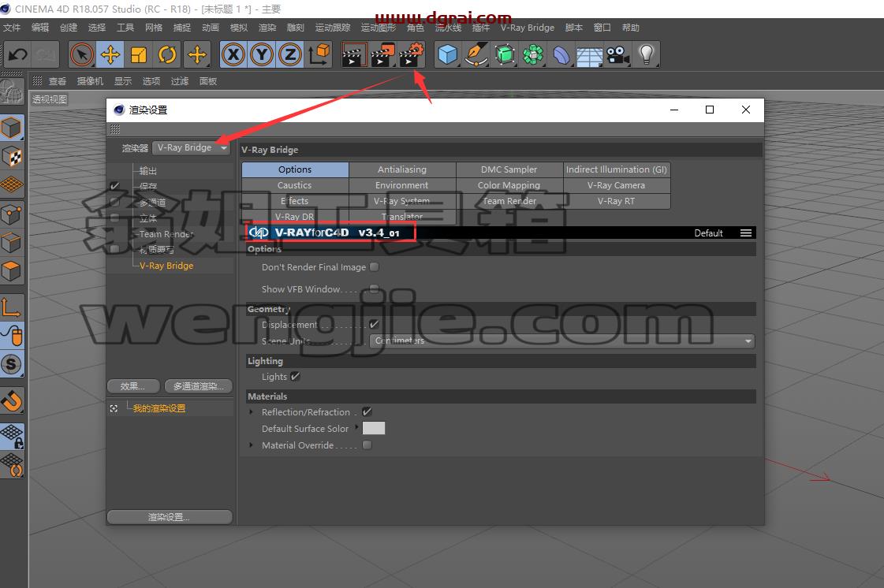This screenshot has width=884, height=588.
Task: Add a Subdivision Surface generator
Action: coord(505,54)
